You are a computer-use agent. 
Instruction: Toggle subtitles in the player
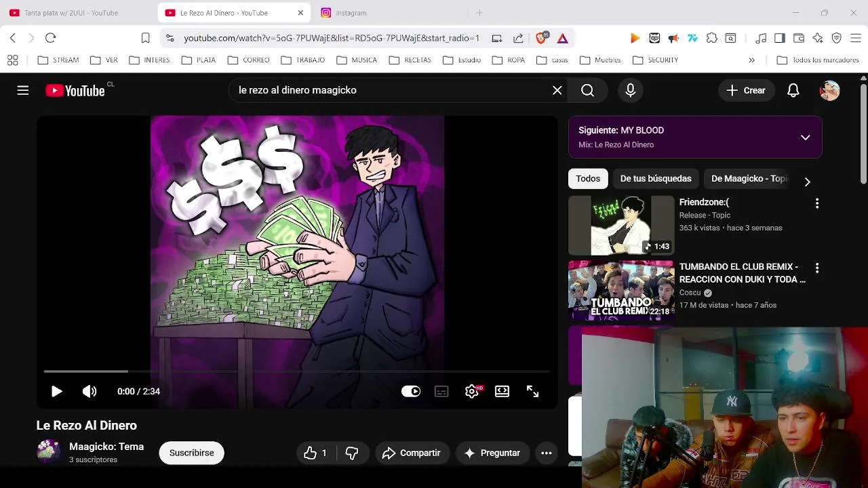(x=441, y=391)
